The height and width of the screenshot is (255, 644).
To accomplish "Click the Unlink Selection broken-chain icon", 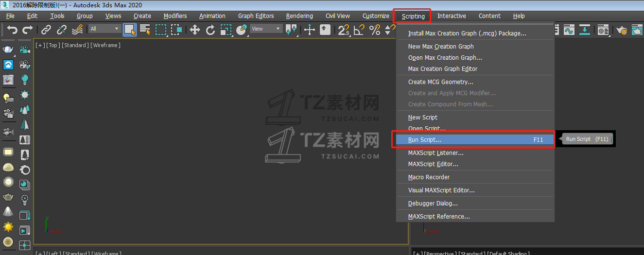I will coord(62,30).
